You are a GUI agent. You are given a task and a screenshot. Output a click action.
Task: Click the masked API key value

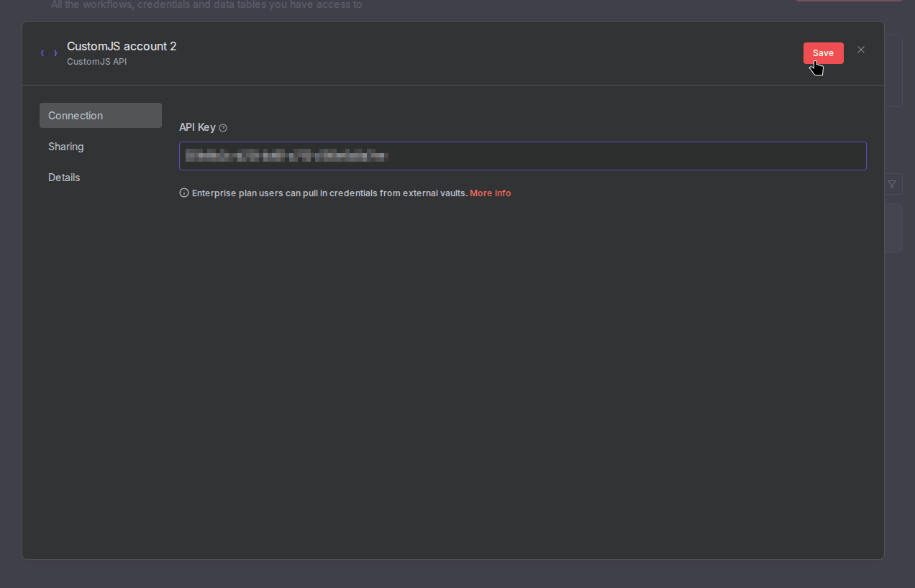point(286,156)
